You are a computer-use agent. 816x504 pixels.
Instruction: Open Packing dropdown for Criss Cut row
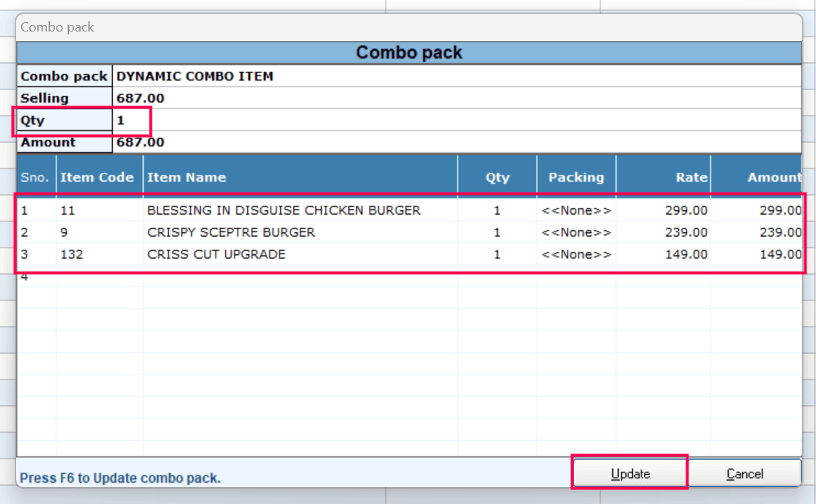tap(576, 254)
